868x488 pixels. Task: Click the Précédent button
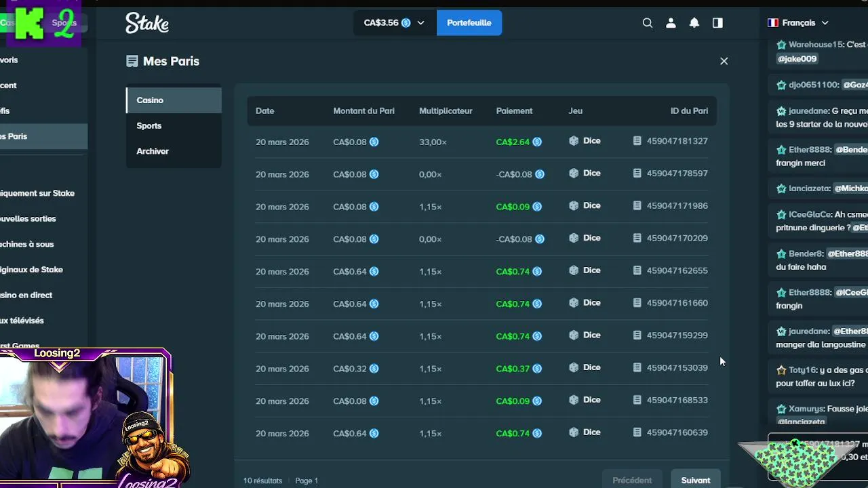point(632,480)
